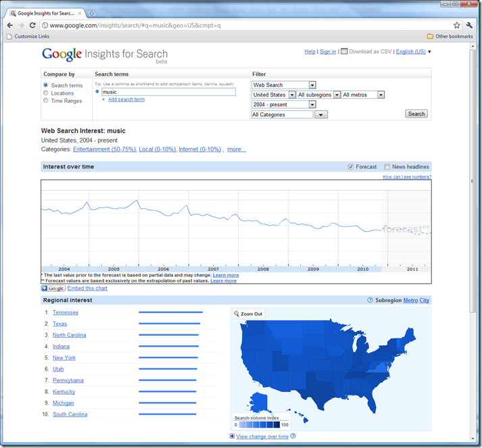Go back with the browser back arrow
Screen dimensions: 482x448
(10, 25)
